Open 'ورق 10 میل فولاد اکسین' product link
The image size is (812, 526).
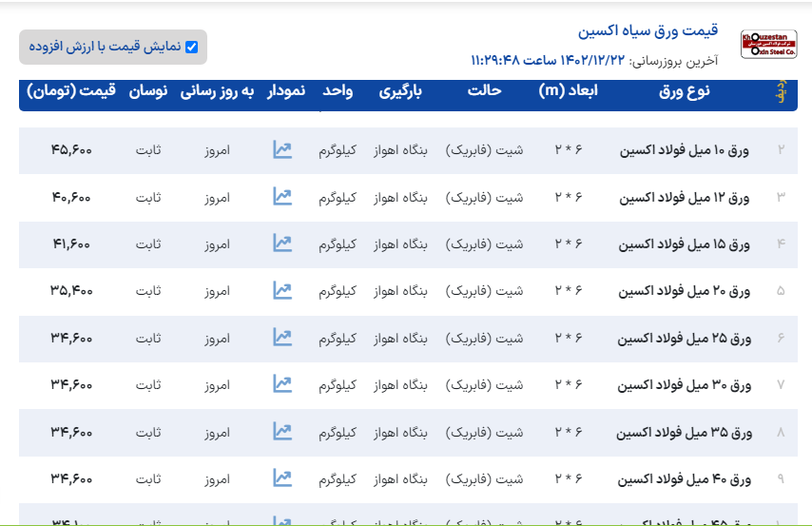pyautogui.click(x=685, y=150)
